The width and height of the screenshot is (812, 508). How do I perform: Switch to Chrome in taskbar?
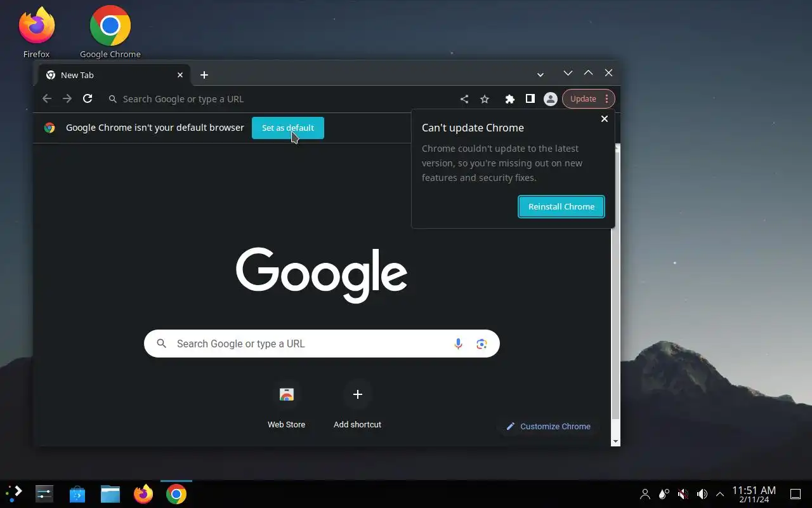tap(176, 494)
